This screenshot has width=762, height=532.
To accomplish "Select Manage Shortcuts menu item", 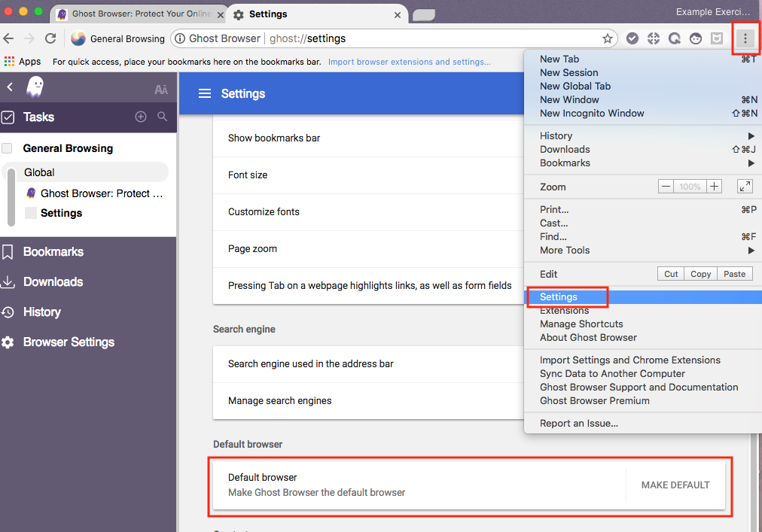I will point(643,324).
